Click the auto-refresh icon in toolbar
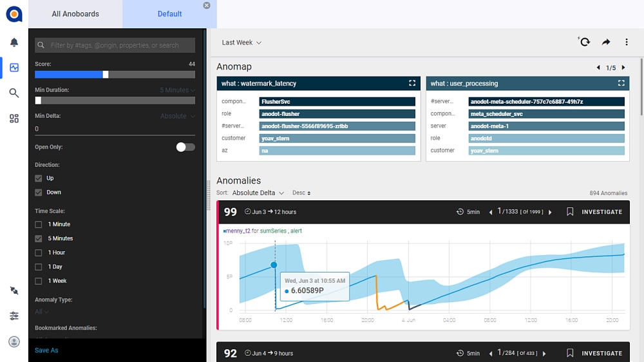Screen dimensions: 644x362 [x=585, y=41]
